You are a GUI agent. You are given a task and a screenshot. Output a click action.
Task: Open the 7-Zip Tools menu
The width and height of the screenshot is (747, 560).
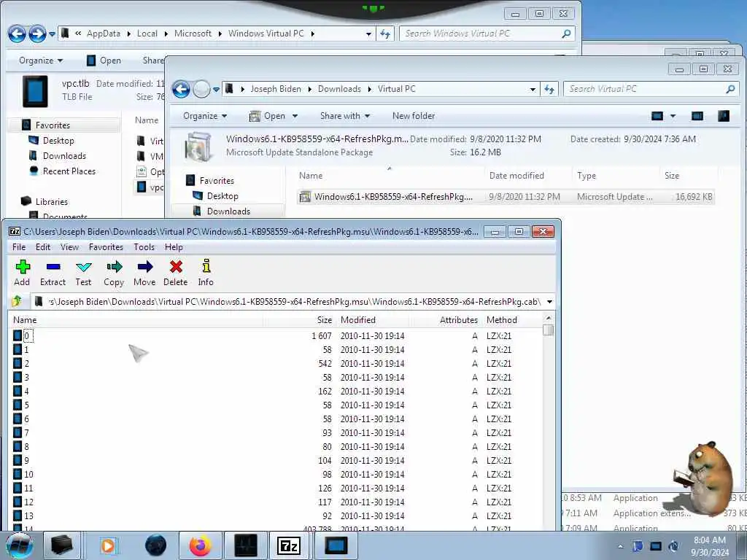[x=144, y=247]
